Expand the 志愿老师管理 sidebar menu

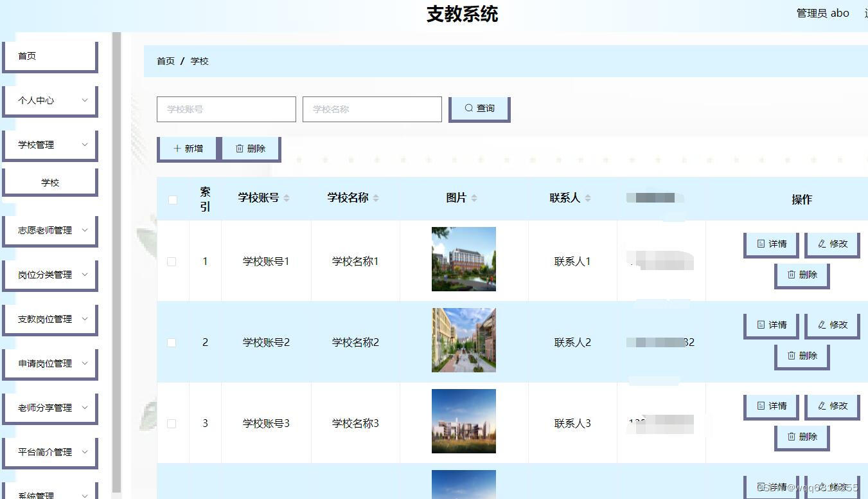point(50,231)
